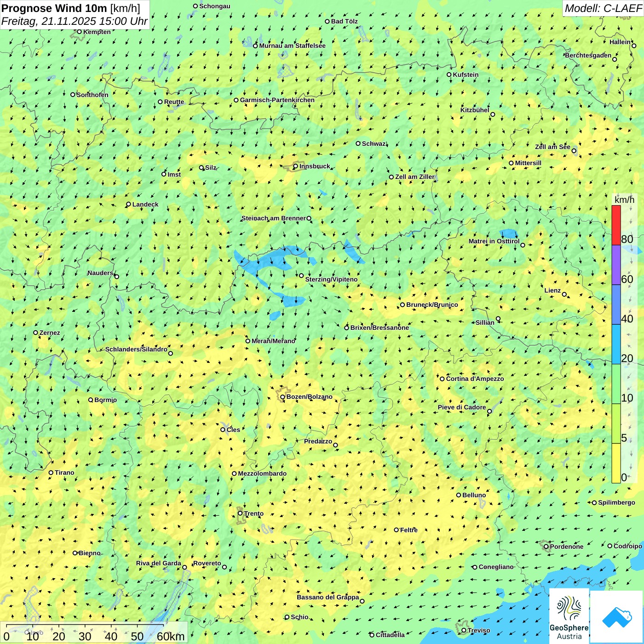Screen dimensions: 644x644
Task: Click the Trento city marker
Action: [x=240, y=513]
